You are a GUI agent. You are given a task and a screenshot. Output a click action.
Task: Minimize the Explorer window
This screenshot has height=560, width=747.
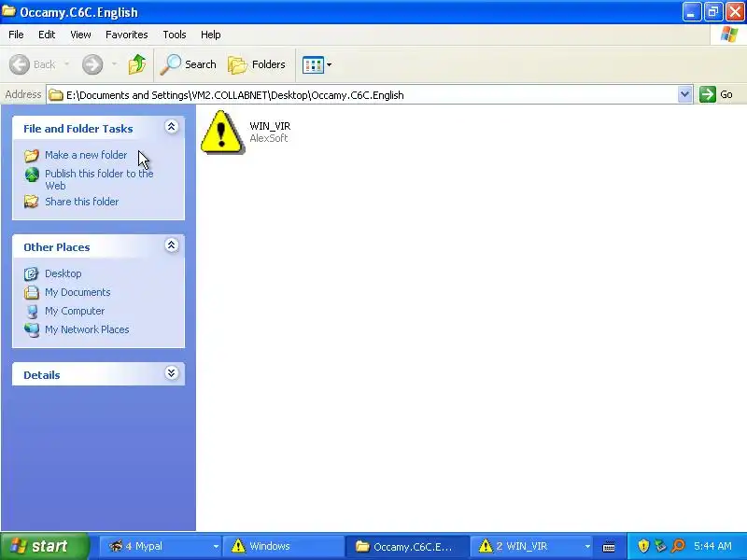tap(691, 12)
